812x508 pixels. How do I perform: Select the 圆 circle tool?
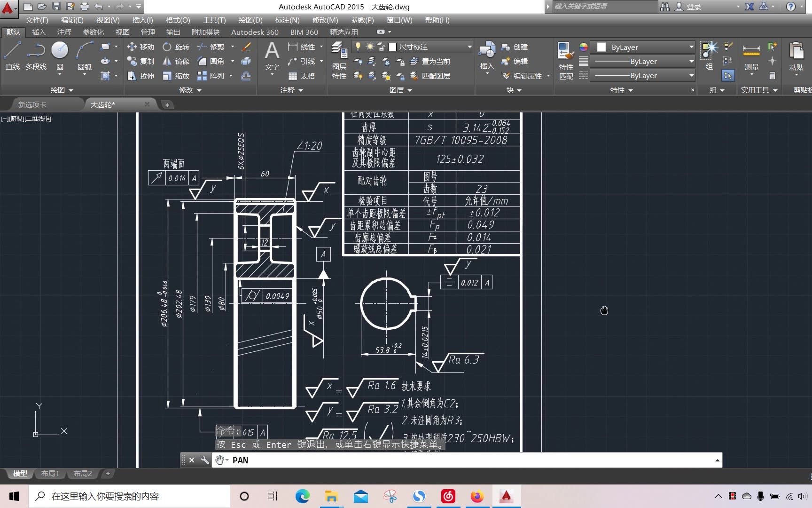tap(60, 56)
